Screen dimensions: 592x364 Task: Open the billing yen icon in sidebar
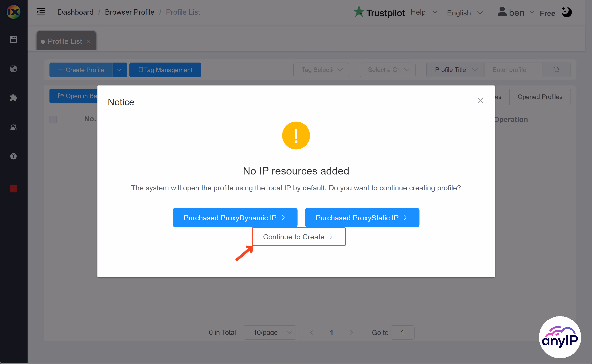coord(14,156)
